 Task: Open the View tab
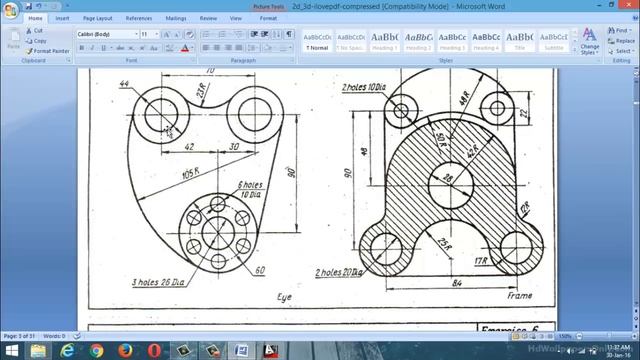tap(236, 18)
